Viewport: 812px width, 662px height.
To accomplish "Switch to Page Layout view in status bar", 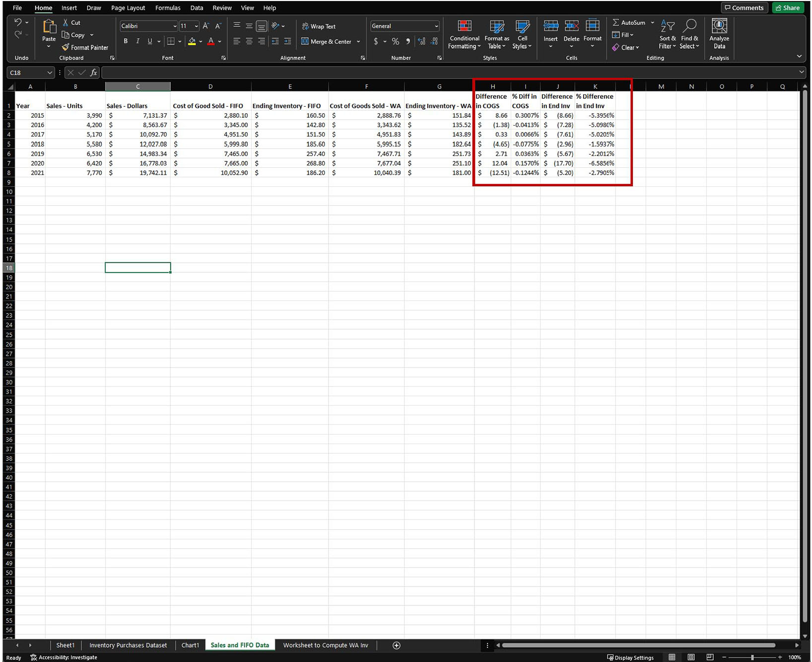I will (x=691, y=657).
